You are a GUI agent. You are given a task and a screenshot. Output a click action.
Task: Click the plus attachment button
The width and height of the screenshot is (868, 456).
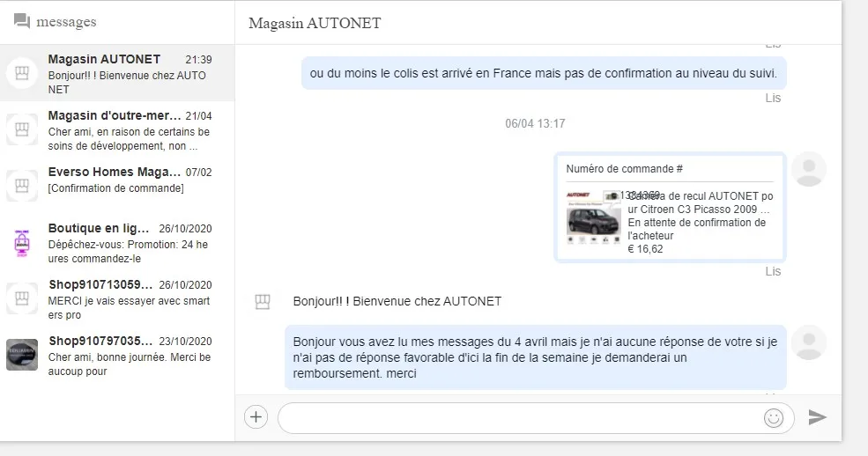256,416
